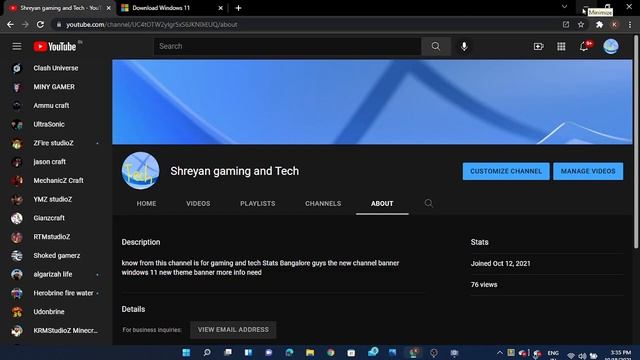Show hidden system tray icons
640x360 pixels.
[x=500, y=353]
